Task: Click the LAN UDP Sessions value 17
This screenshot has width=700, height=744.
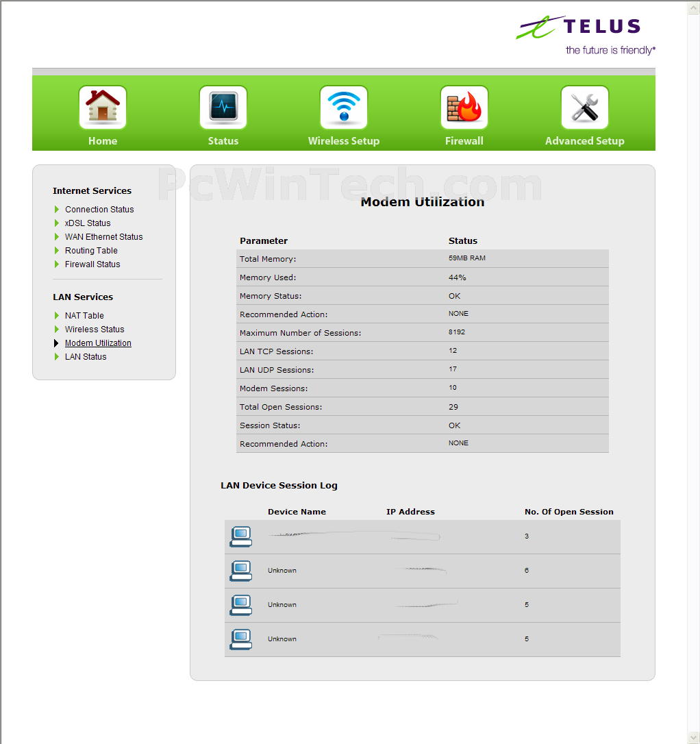Action: [453, 369]
